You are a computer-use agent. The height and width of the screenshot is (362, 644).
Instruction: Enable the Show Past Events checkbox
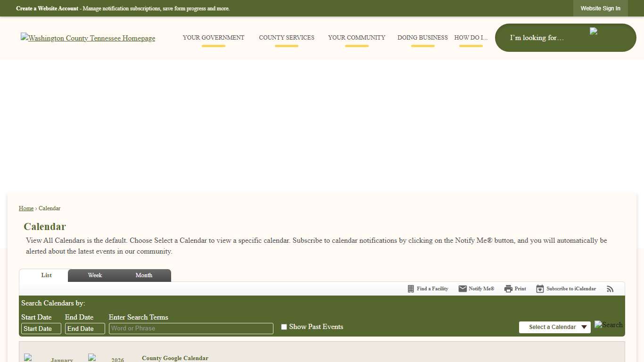[x=284, y=327]
